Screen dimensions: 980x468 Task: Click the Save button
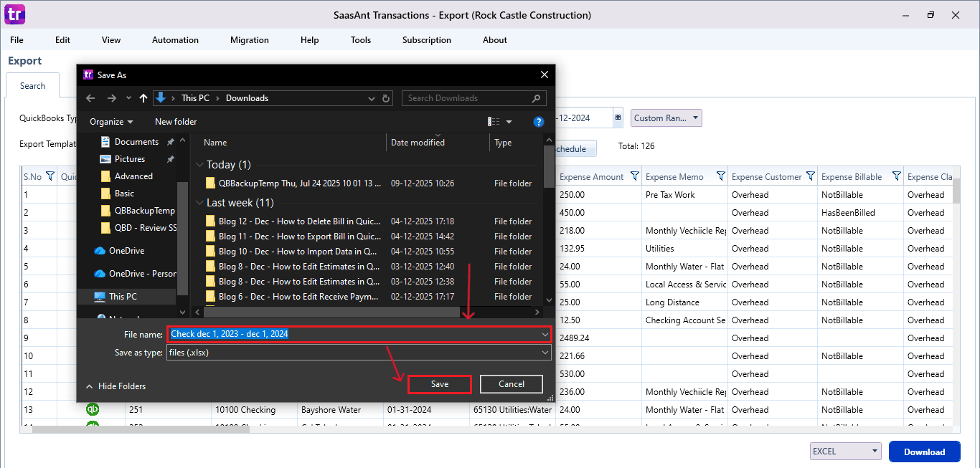440,384
